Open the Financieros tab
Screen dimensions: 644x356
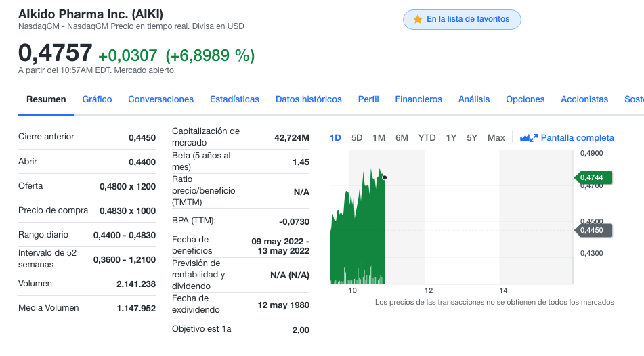(418, 99)
